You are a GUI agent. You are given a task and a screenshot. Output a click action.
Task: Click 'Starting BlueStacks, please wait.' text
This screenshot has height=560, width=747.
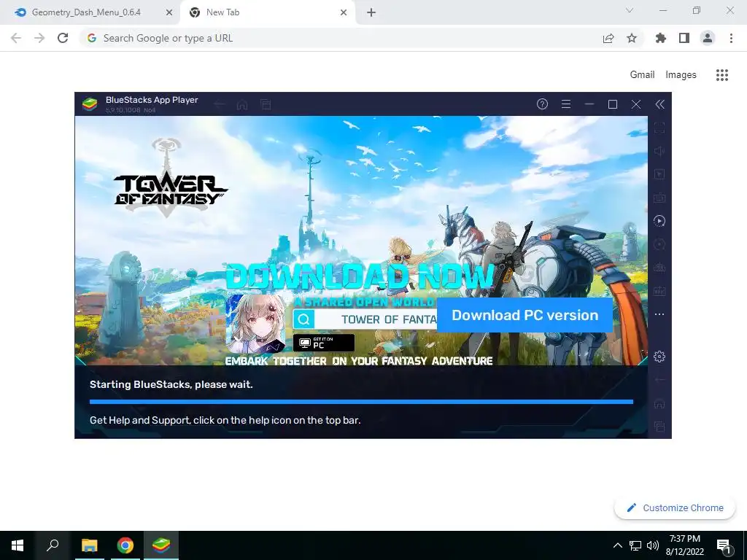click(x=171, y=384)
